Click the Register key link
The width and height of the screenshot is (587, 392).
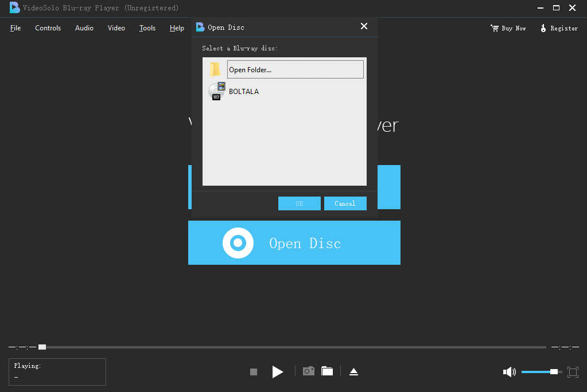click(x=559, y=28)
